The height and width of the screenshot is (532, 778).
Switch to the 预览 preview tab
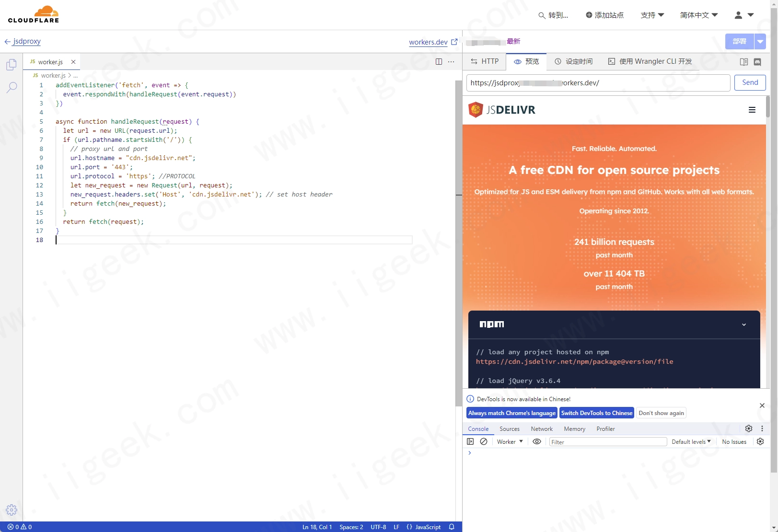point(526,61)
